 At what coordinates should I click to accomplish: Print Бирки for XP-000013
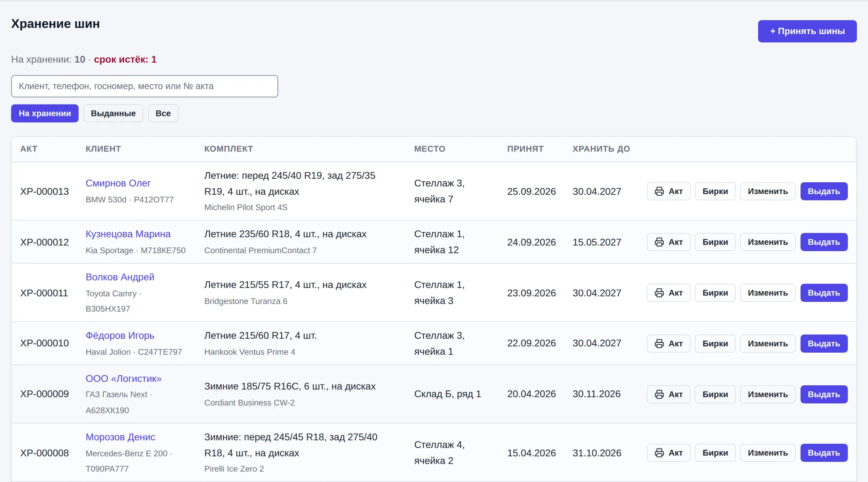point(715,191)
